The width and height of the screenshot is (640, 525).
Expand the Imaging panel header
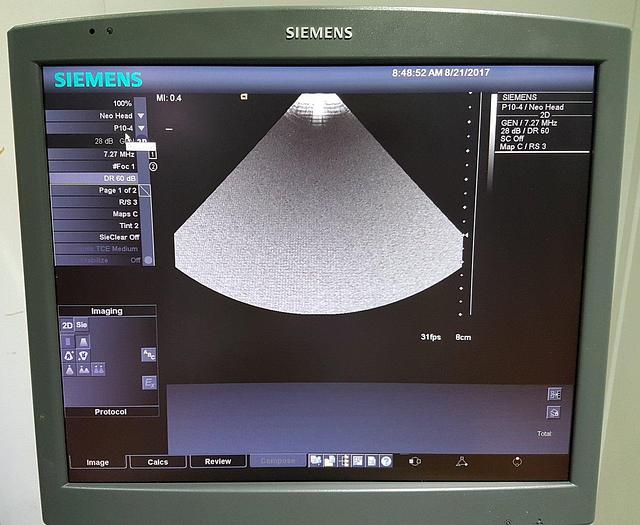(107, 311)
